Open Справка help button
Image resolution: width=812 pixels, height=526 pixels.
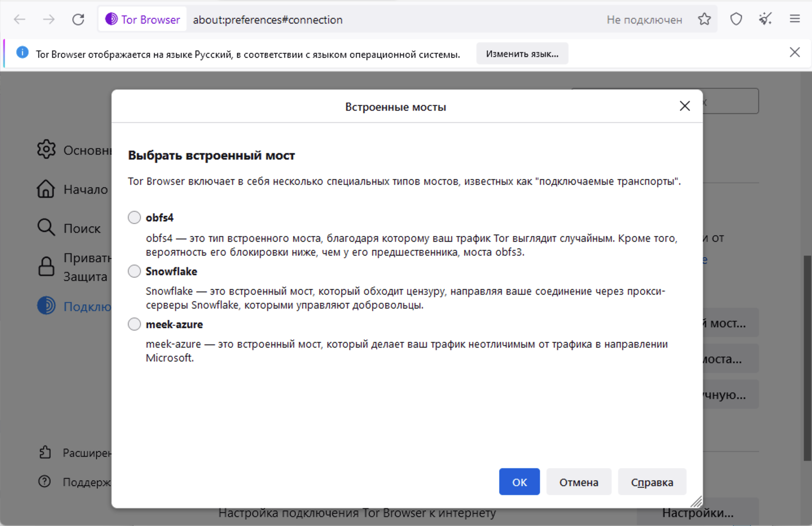pos(652,482)
